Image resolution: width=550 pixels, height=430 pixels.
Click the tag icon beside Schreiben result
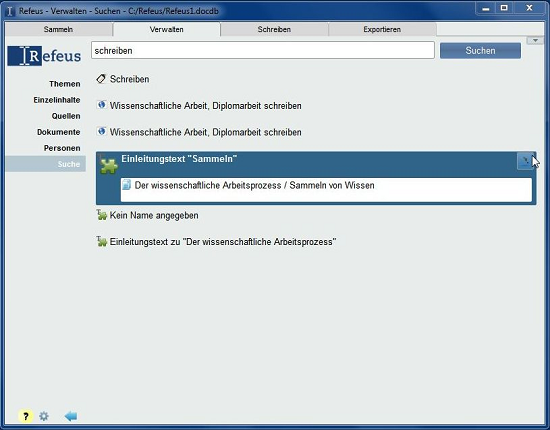click(101, 79)
